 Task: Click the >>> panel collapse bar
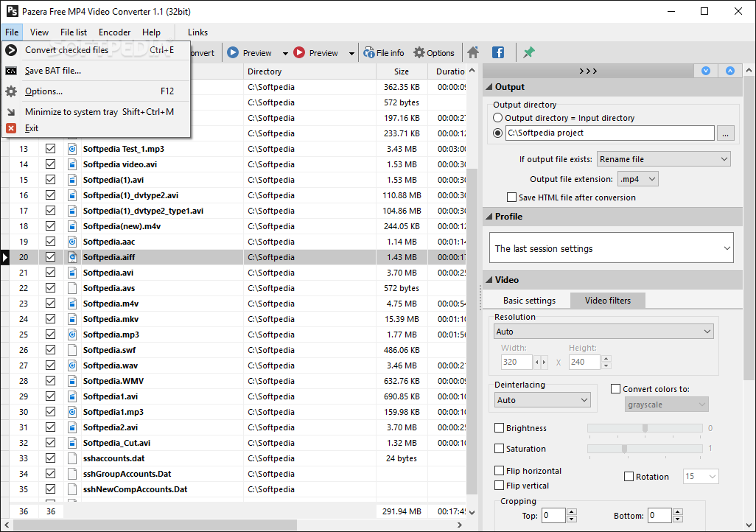(x=588, y=71)
